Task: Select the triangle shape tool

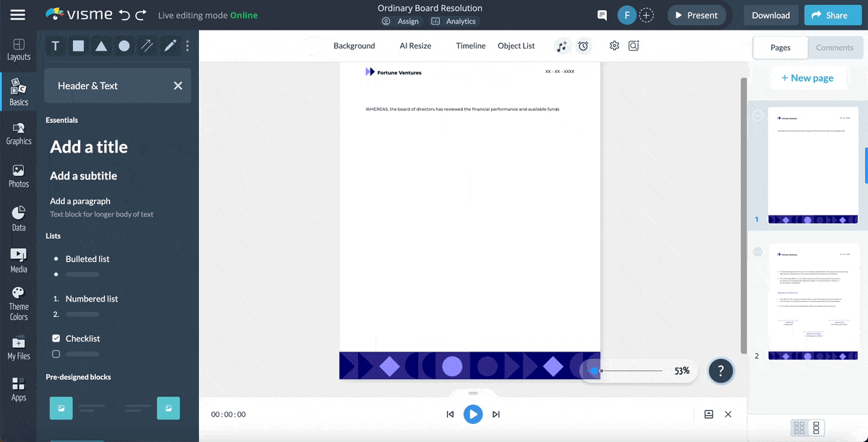Action: [101, 46]
